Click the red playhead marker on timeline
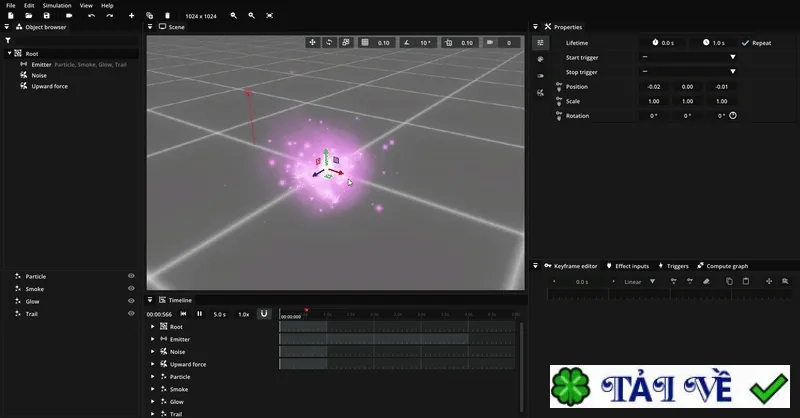800x418 pixels. pyautogui.click(x=306, y=310)
